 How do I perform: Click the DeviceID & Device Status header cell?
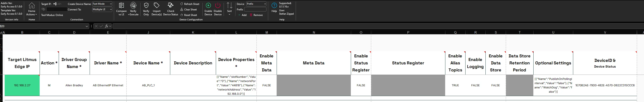point(605,63)
